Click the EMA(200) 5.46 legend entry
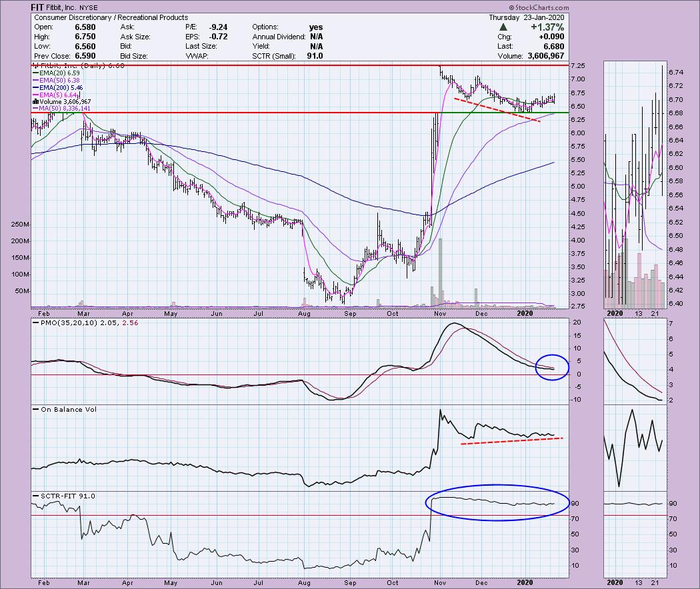700x589 pixels. (x=58, y=88)
